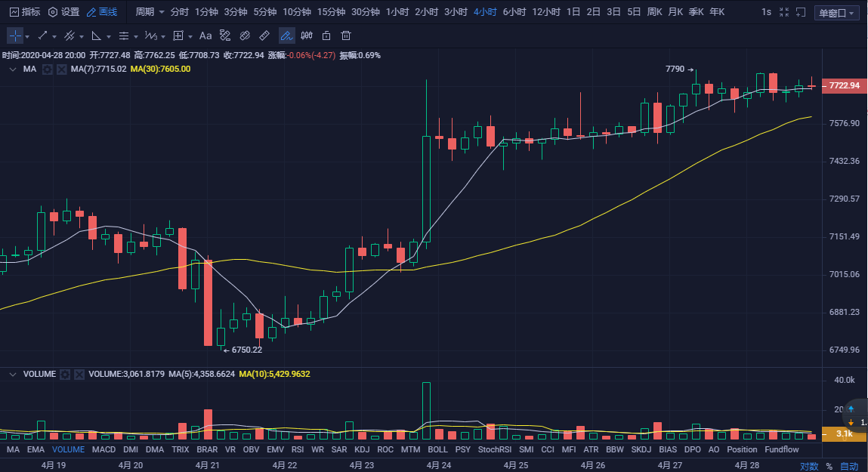Select the 15分钟 interval
Image resolution: width=868 pixels, height=472 pixels.
tap(331, 11)
